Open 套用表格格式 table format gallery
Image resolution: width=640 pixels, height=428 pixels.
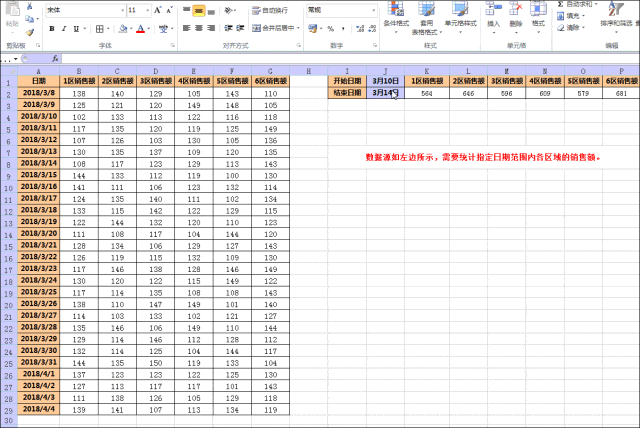coord(427,18)
